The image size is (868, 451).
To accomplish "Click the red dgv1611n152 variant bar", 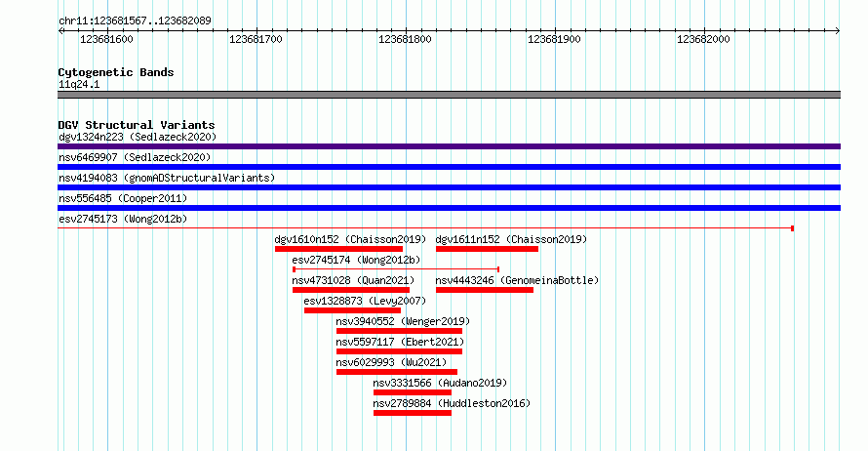I will point(487,249).
